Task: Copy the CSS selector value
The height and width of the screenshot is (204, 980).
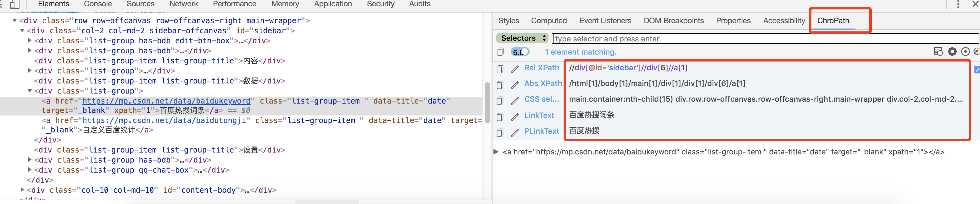Action: pyautogui.click(x=500, y=100)
